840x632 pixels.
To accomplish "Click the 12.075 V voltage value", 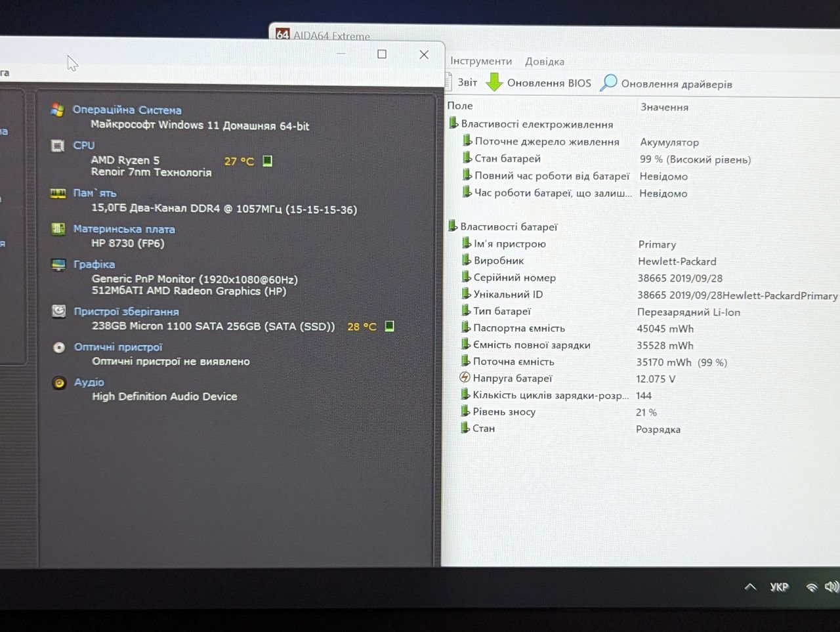I will 656,379.
